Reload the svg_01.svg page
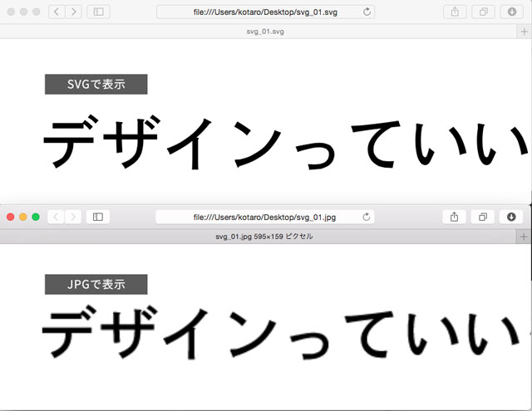 tap(367, 12)
